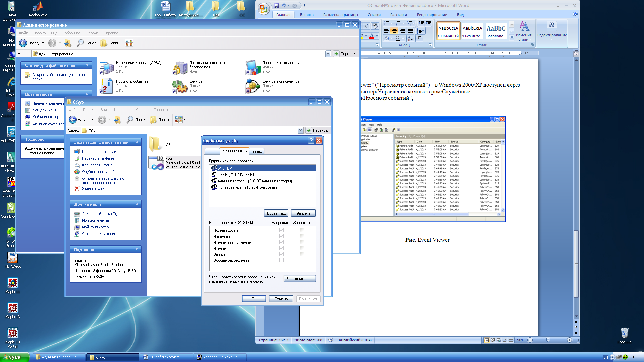Increase paragraph indent in Word

[x=428, y=23]
